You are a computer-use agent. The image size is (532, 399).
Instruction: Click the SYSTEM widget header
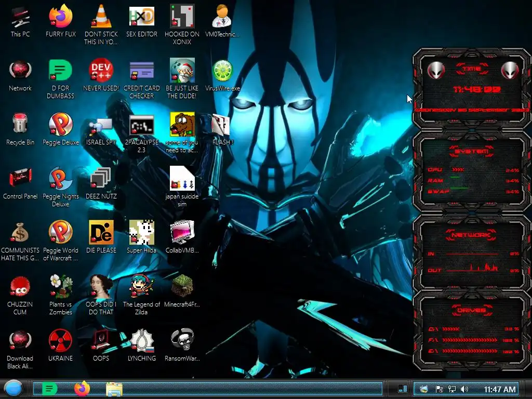coord(471,151)
